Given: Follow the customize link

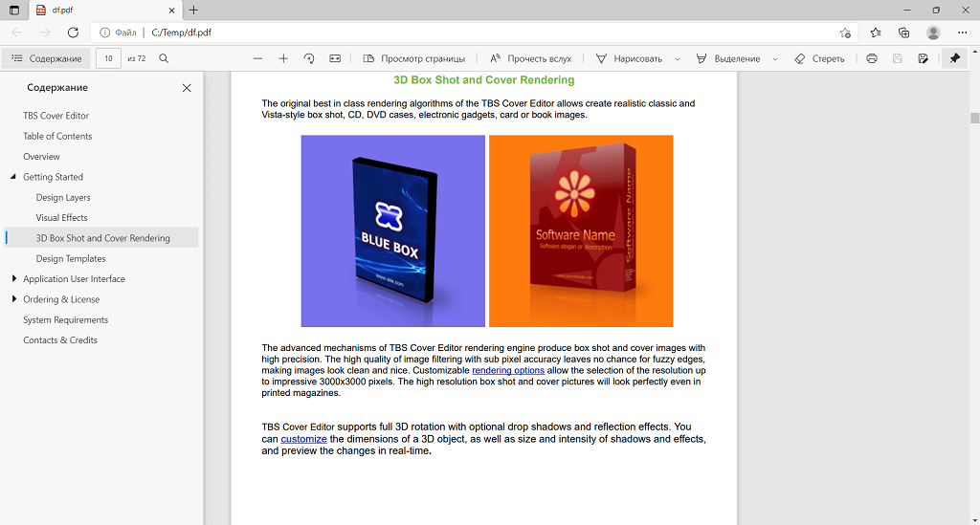Looking at the screenshot, I should [303, 439].
